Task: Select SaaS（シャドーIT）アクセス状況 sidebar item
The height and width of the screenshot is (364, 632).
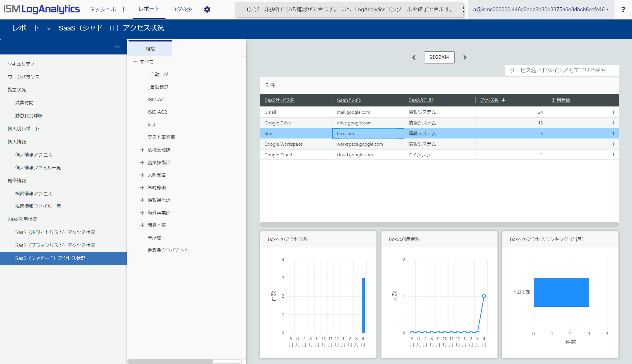Action: pyautogui.click(x=64, y=258)
